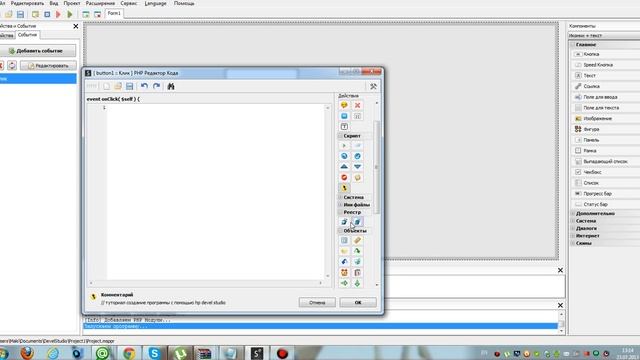Click the Редактировать event button
Viewport: 640px width, 360px height.
pyautogui.click(x=48, y=65)
